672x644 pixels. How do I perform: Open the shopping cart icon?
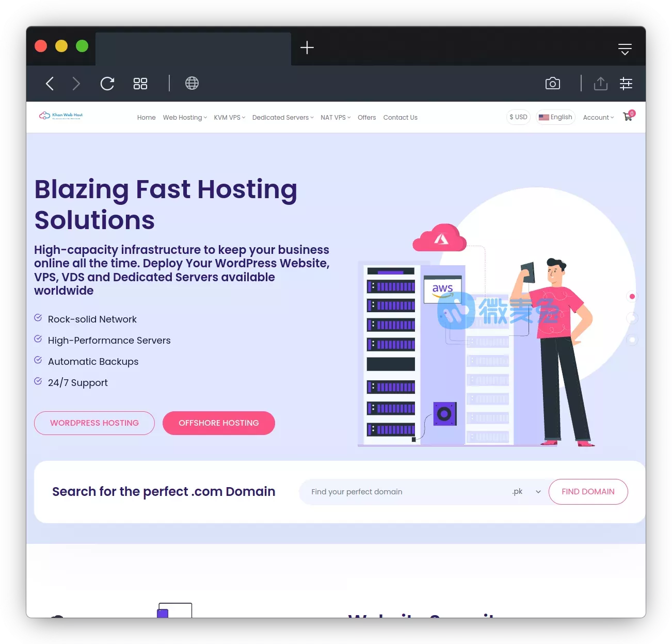628,117
